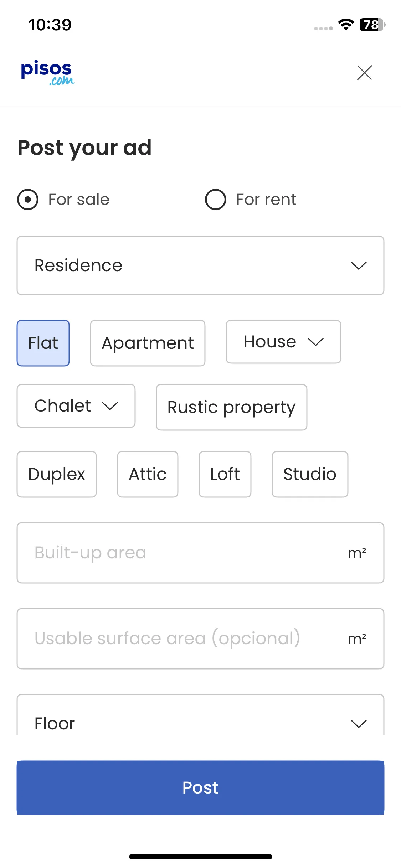Select the Rustic property option
This screenshot has height=868, width=401.
coord(232,407)
